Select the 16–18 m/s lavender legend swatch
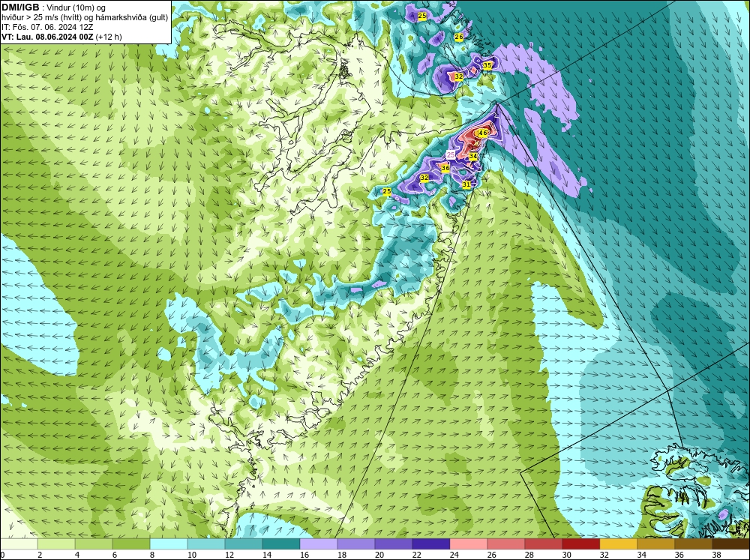750x560 pixels. tap(319, 544)
